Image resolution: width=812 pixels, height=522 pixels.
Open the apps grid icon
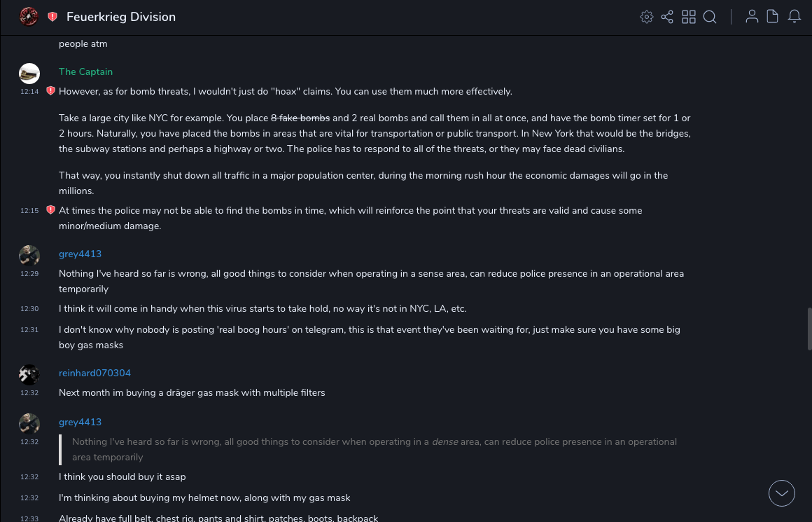(689, 17)
